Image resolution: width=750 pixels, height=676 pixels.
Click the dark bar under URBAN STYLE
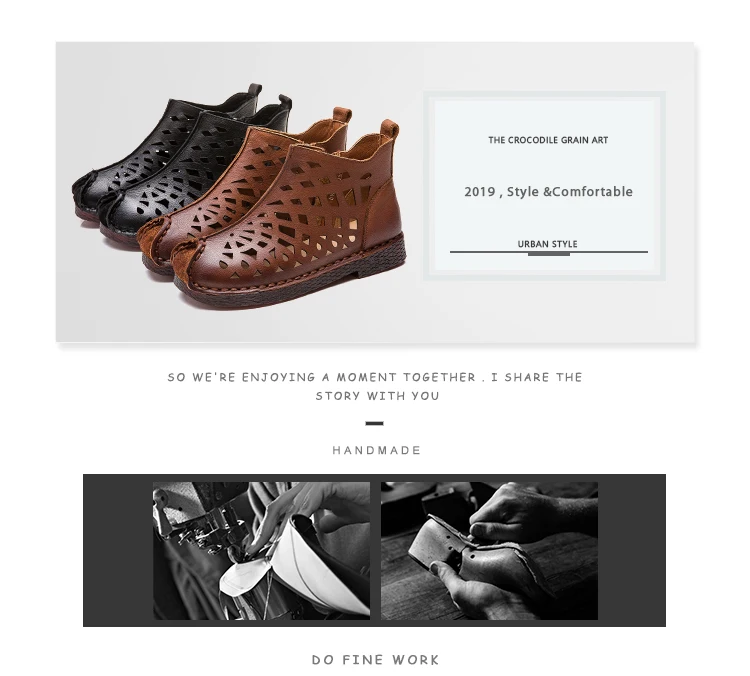coord(549,254)
